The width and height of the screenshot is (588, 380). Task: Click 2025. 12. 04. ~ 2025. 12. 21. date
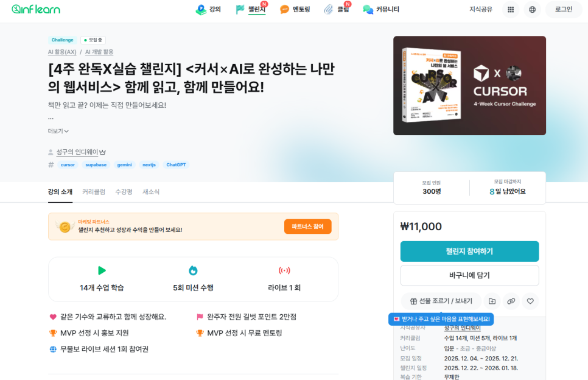point(481,359)
